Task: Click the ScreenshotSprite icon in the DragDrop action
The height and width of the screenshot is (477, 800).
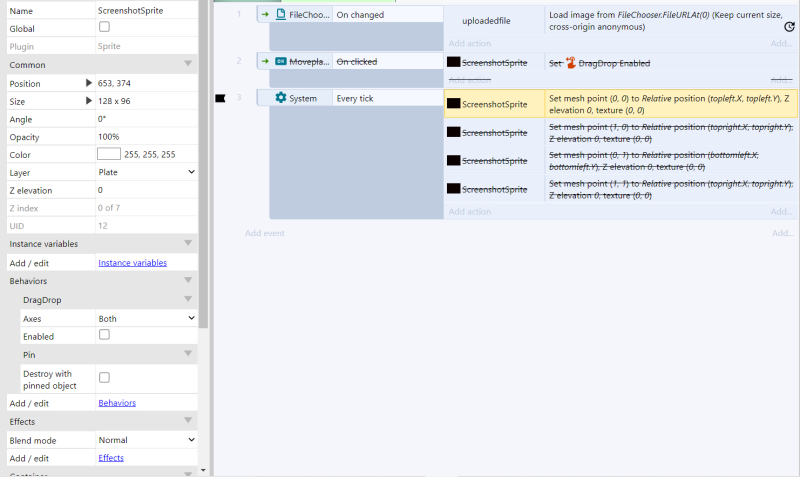Action: pyautogui.click(x=454, y=62)
